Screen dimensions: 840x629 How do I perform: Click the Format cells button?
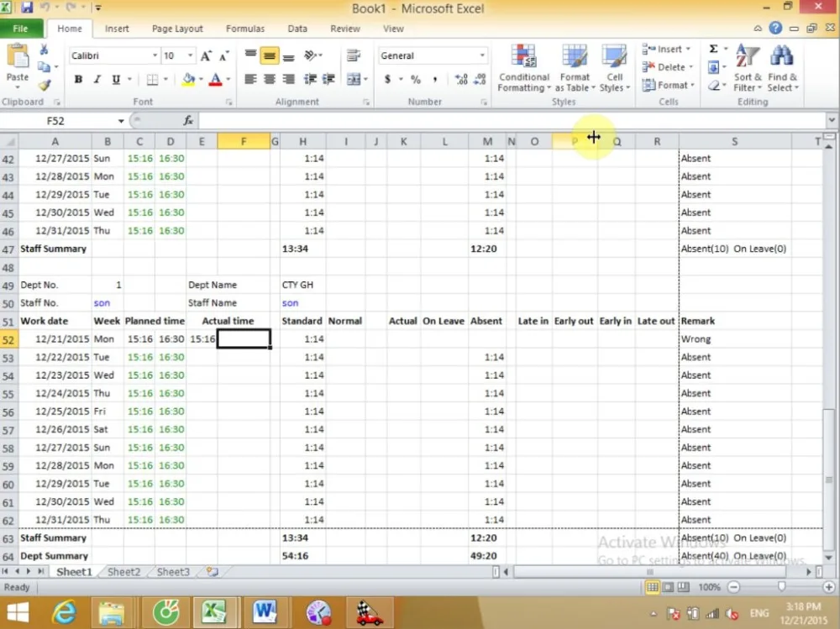click(x=668, y=85)
